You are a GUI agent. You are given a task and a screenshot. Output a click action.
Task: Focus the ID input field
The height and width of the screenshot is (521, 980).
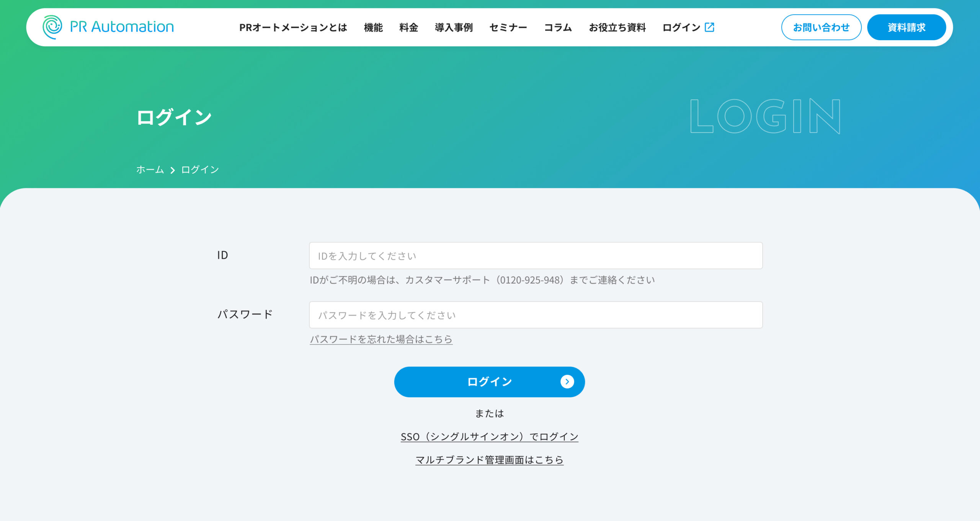coord(536,256)
